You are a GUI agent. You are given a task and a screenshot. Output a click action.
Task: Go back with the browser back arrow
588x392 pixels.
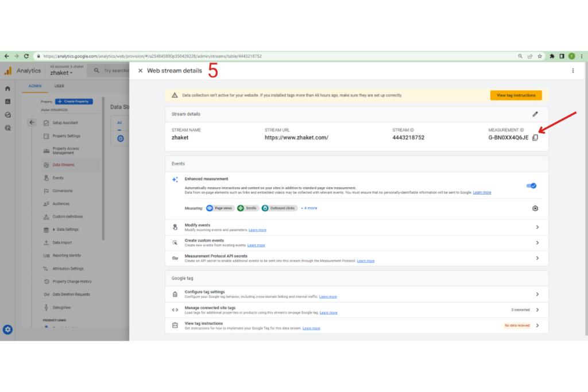tap(7, 56)
